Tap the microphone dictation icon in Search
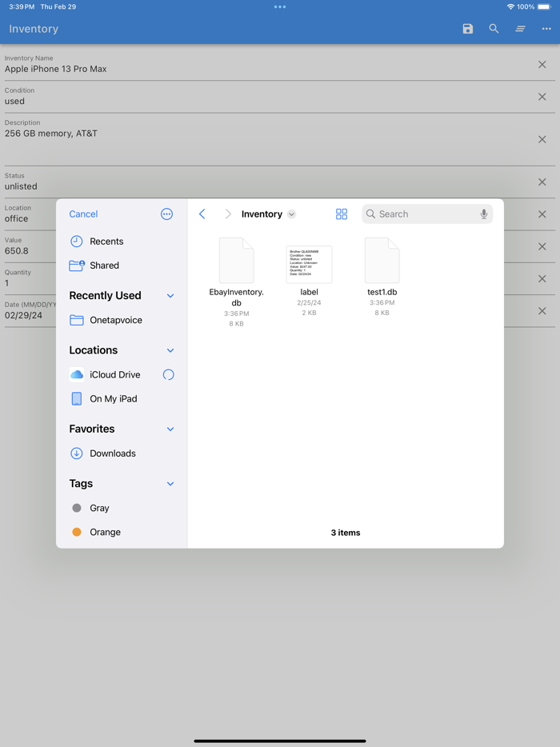 [x=483, y=214]
